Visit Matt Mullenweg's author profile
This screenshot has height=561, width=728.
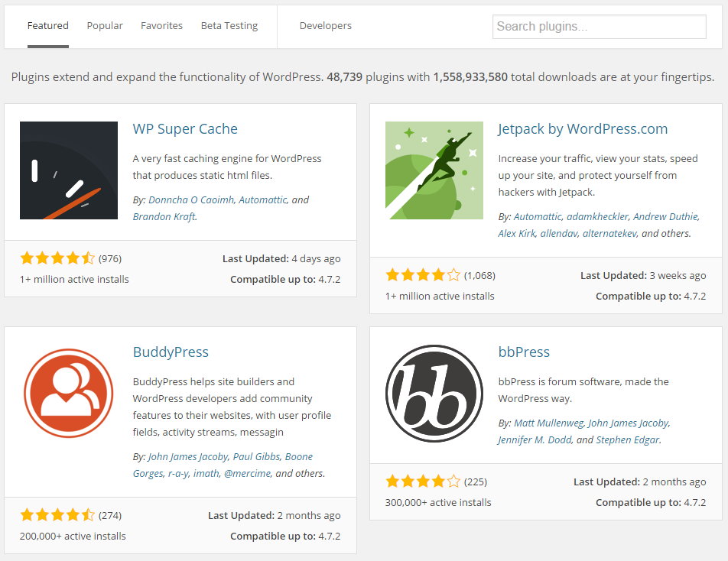[x=549, y=423]
